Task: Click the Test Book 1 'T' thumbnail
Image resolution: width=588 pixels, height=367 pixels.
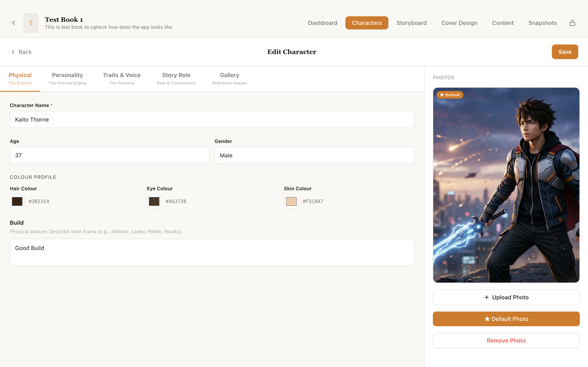Action: (31, 23)
